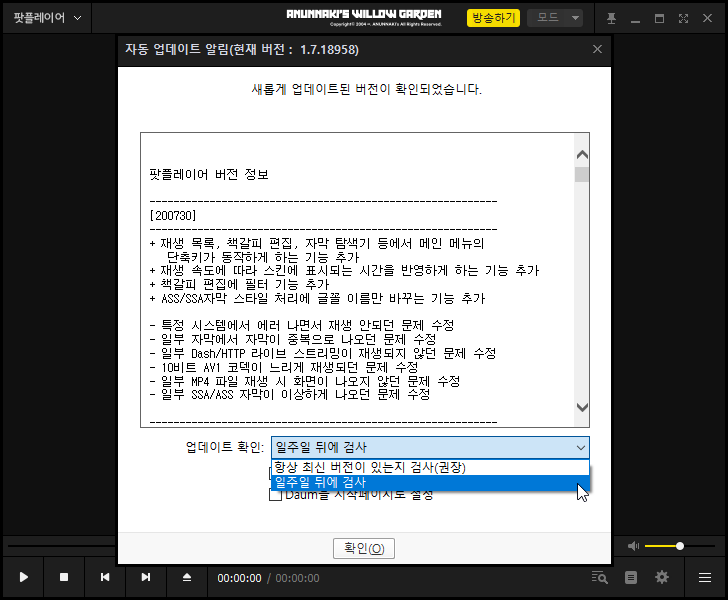728x600 pixels.
Task: Pin the player window on top
Action: [x=611, y=19]
